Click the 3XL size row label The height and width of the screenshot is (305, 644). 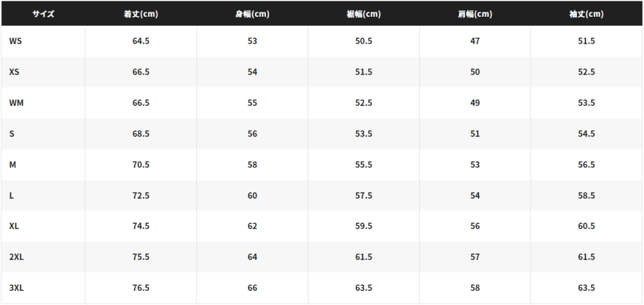click(x=17, y=288)
